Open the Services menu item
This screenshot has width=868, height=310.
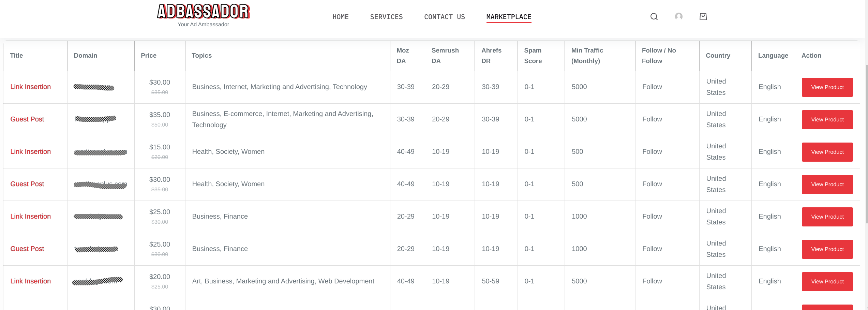387,17
